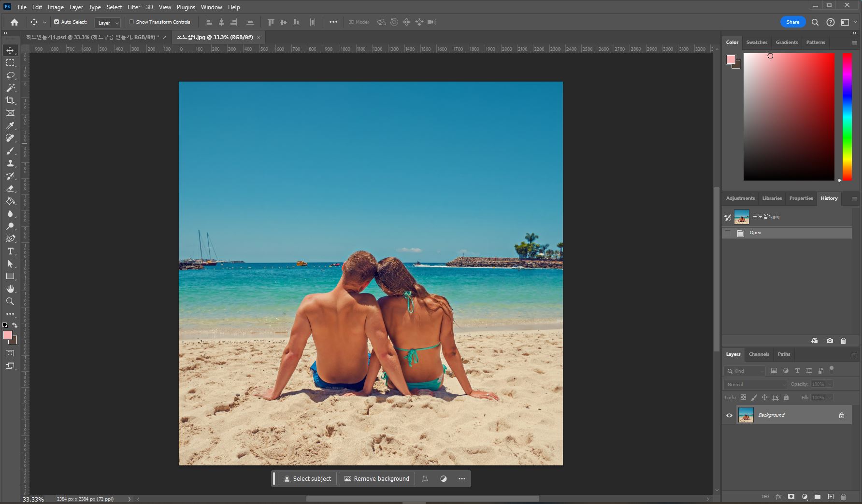Screen dimensions: 862x504
Task: Open more align options ellipsis
Action: [333, 22]
